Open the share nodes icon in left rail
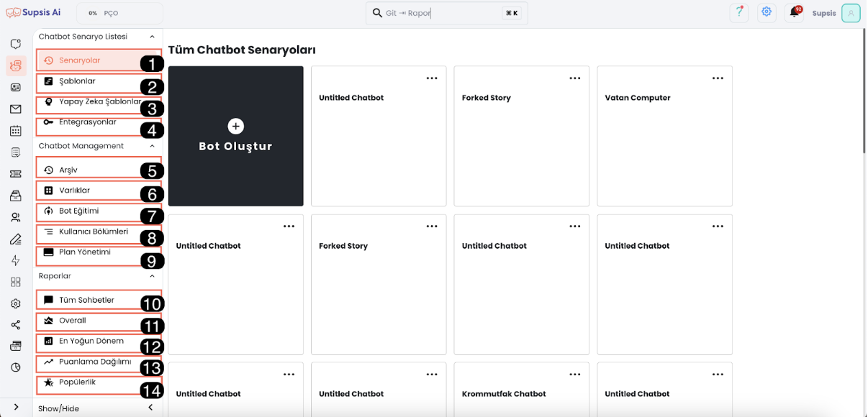The height and width of the screenshot is (417, 868). click(16, 325)
